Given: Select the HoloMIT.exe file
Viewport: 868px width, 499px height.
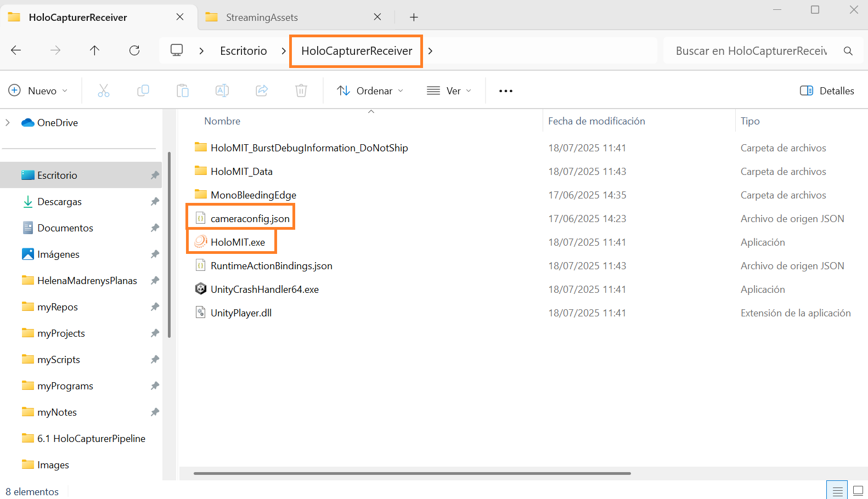Looking at the screenshot, I should point(238,242).
